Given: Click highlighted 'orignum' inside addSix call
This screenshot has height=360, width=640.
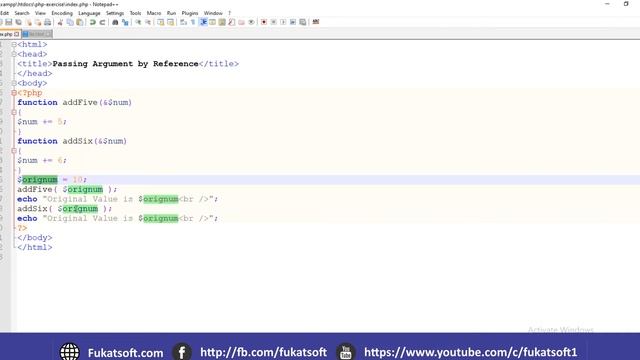Looking at the screenshot, I should [80, 209].
